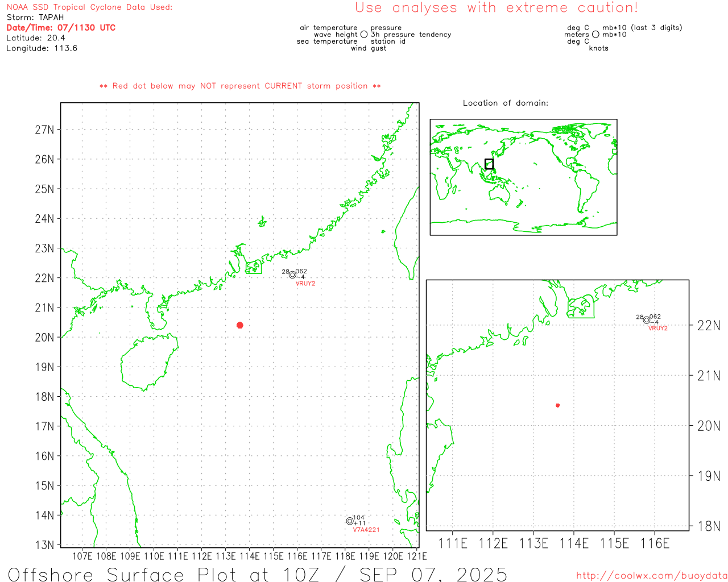Click the '19N' latitude label on the inset map
Image resolution: width=728 pixels, height=582 pixels.
click(x=709, y=476)
